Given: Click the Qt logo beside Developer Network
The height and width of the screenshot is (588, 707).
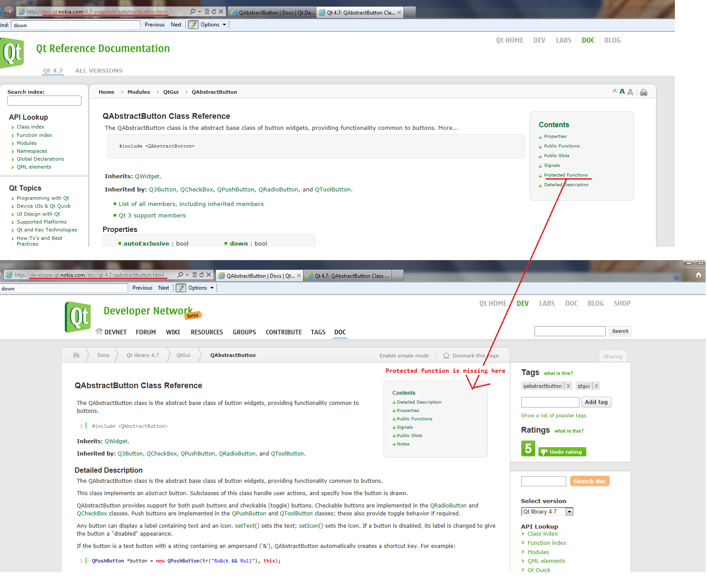Looking at the screenshot, I should pyautogui.click(x=78, y=317).
